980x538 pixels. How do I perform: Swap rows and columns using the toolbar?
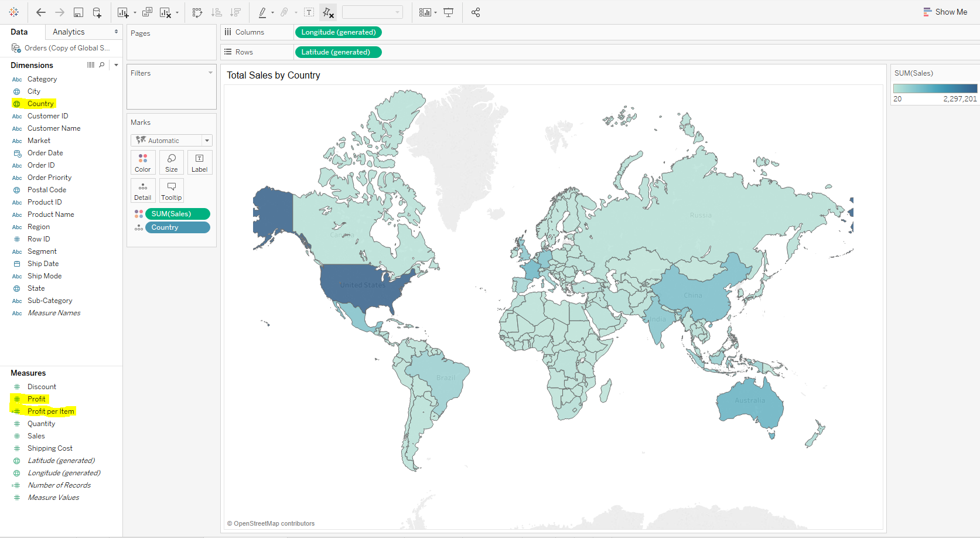197,12
